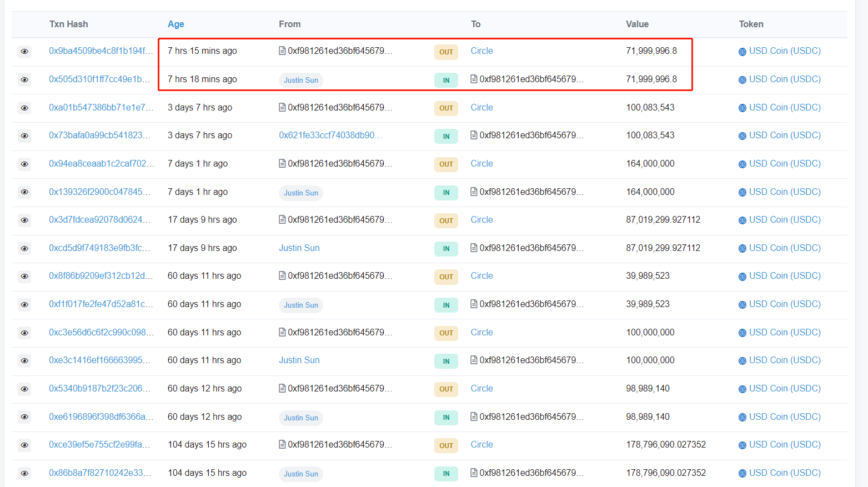Open eye icon preview for 0x139326f2900c047845
The image size is (868, 487).
point(24,192)
